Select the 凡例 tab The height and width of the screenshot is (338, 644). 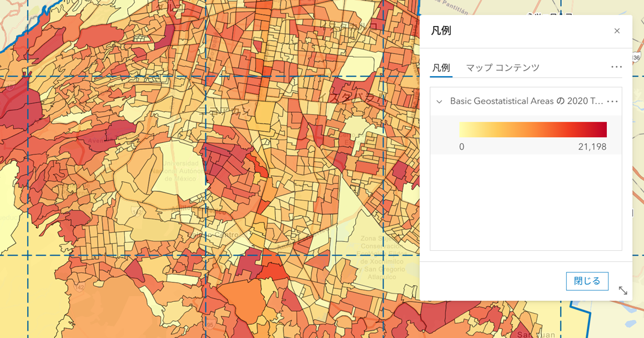(x=441, y=67)
